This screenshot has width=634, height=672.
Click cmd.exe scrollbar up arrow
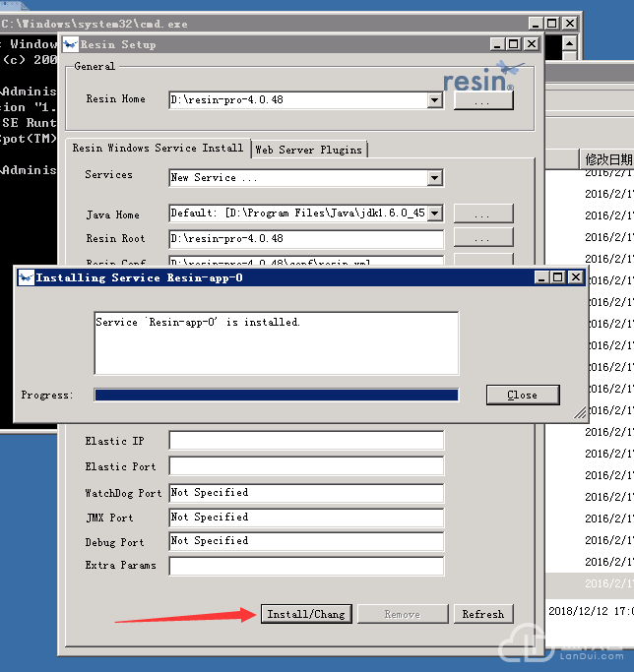tap(569, 43)
